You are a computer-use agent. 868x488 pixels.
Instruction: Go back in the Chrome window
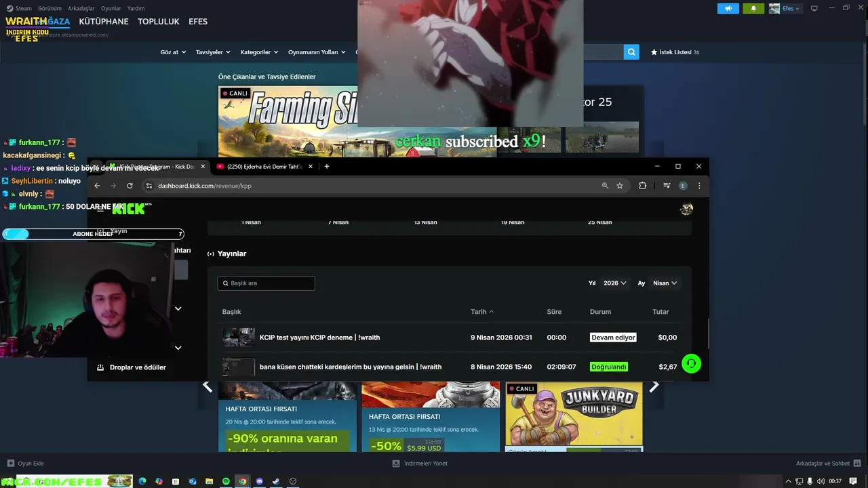tap(97, 186)
